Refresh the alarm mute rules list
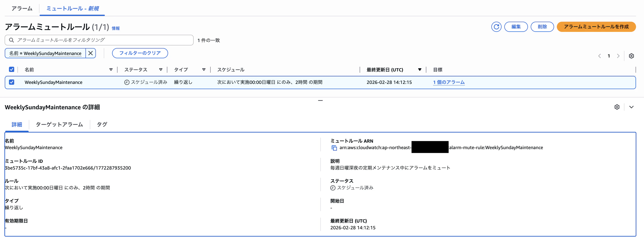 coord(496,27)
